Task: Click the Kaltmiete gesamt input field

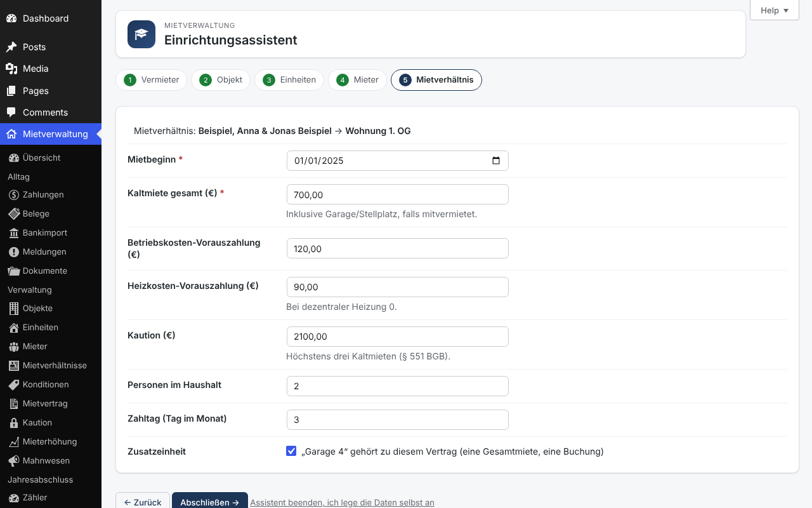Action: click(x=398, y=194)
